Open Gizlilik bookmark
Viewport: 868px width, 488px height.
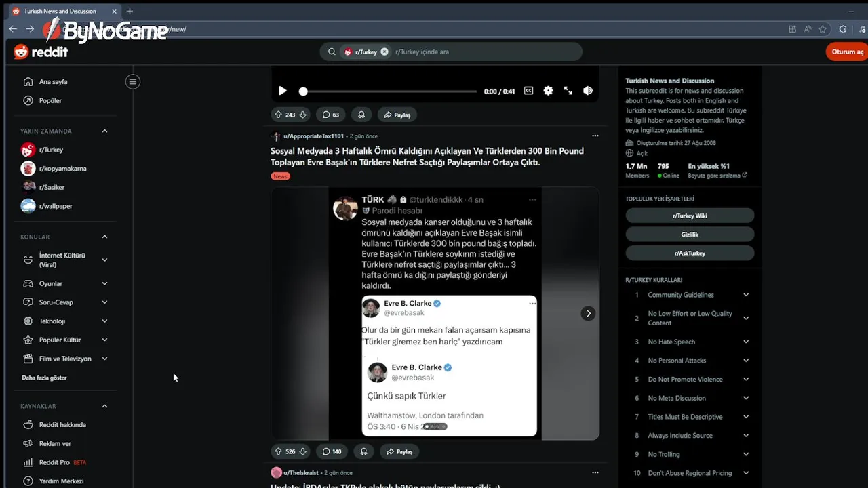click(x=690, y=235)
